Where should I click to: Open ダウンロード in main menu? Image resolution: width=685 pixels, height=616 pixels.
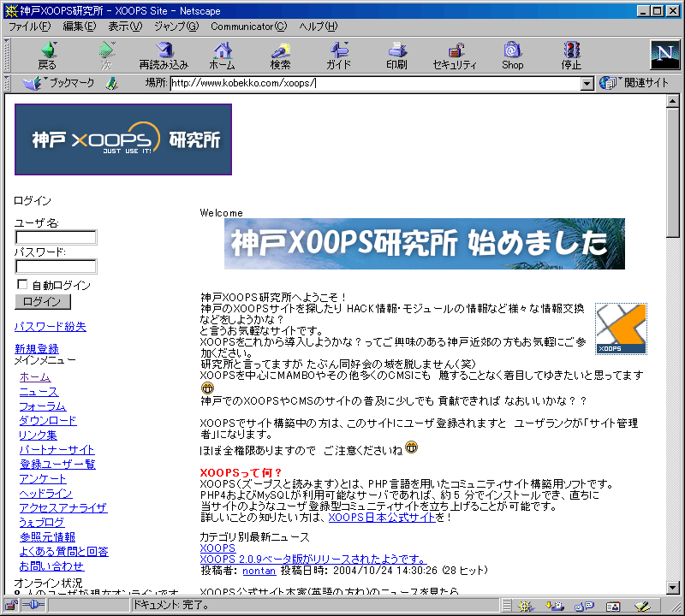[x=48, y=420]
